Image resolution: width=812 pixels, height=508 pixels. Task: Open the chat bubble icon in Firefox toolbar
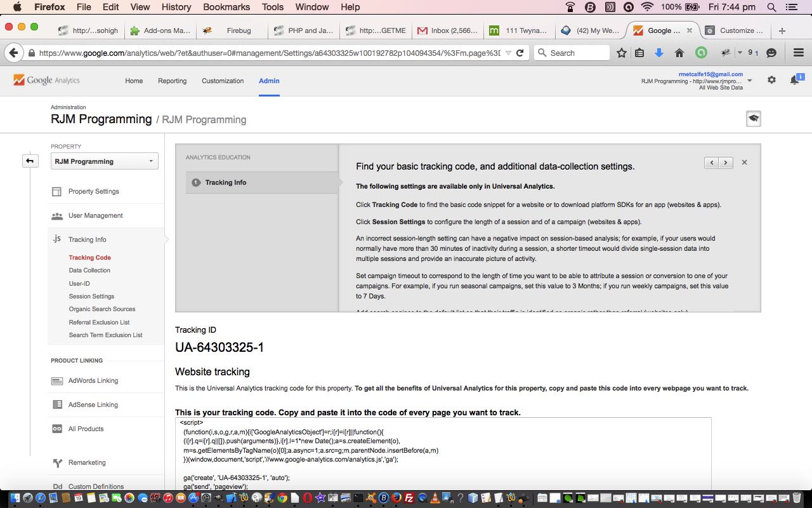[x=771, y=53]
